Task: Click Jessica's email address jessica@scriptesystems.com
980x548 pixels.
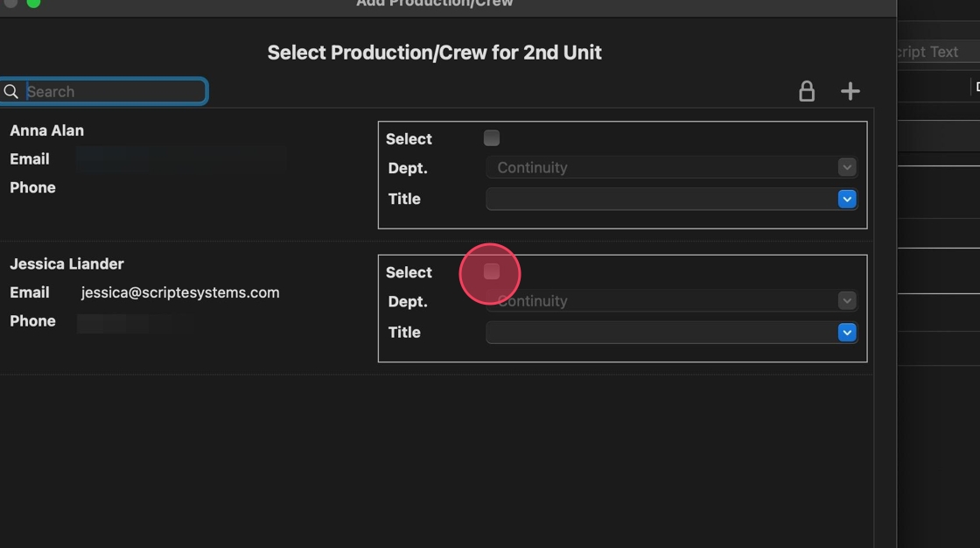Action: [x=180, y=292]
